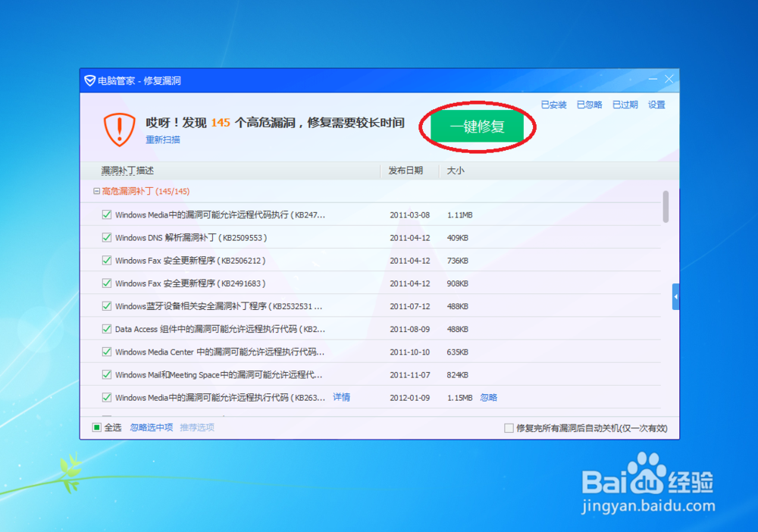Minimize the 电脑管家 window
This screenshot has width=758, height=532.
[x=653, y=79]
